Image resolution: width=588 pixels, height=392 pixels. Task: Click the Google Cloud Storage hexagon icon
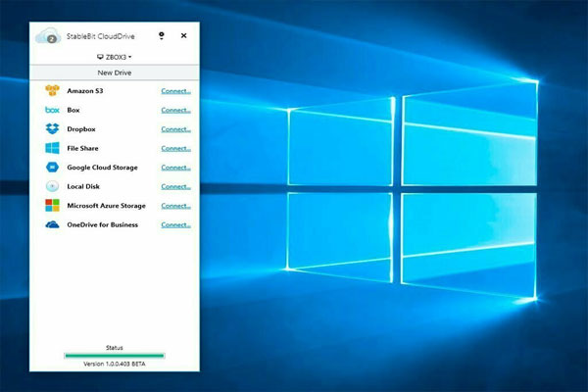[x=52, y=167]
